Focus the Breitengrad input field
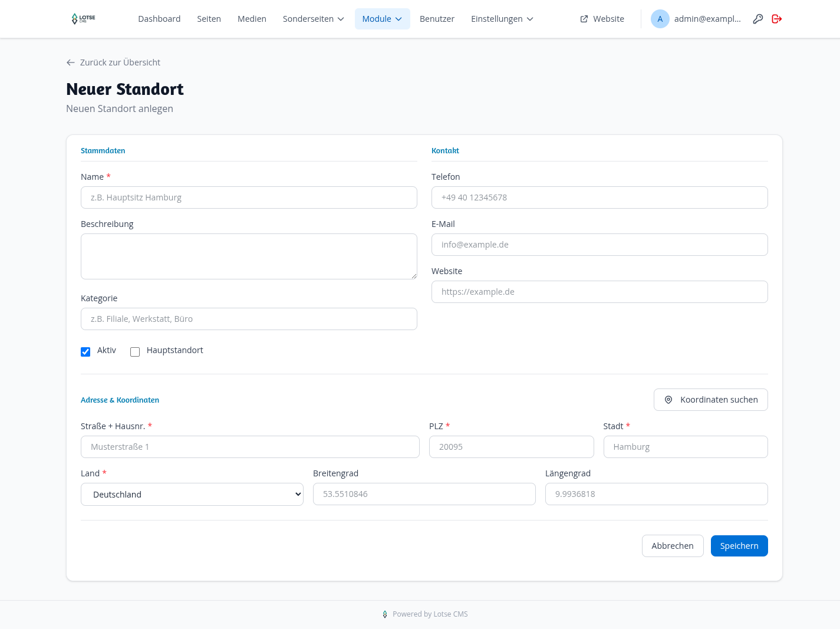 [424, 494]
